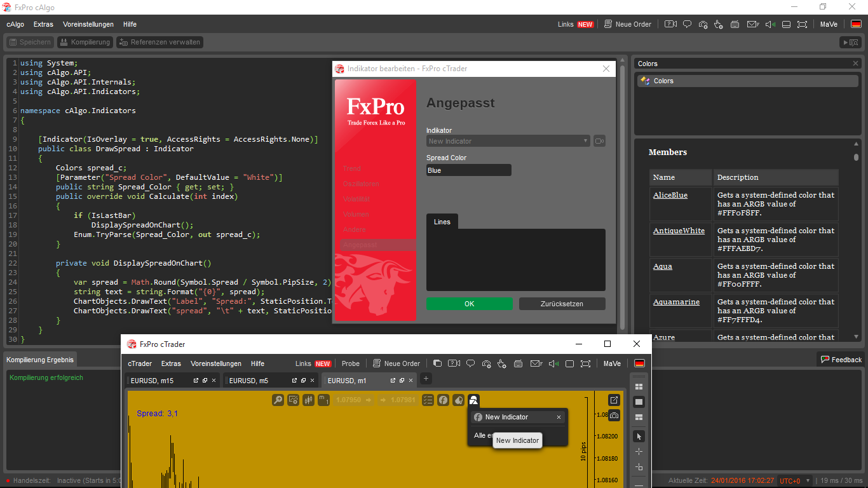This screenshot has width=868, height=488.
Task: Open color palette icon on chart toolbar
Action: (458, 400)
